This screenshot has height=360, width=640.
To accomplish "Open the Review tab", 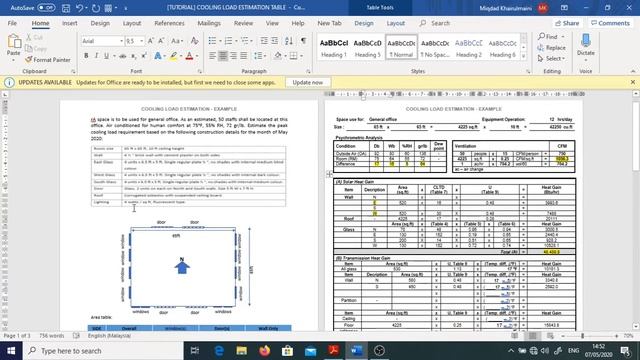I will [x=243, y=23].
